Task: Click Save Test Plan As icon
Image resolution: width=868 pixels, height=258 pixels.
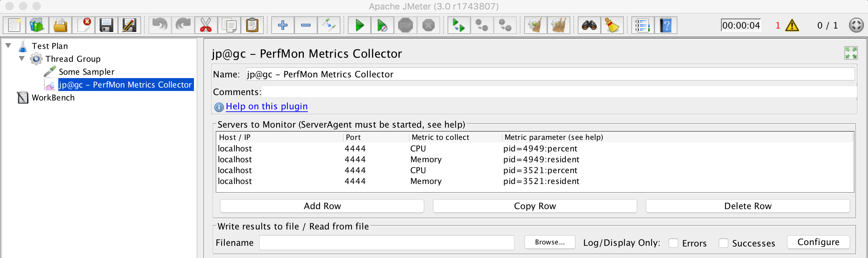Action: pos(130,25)
